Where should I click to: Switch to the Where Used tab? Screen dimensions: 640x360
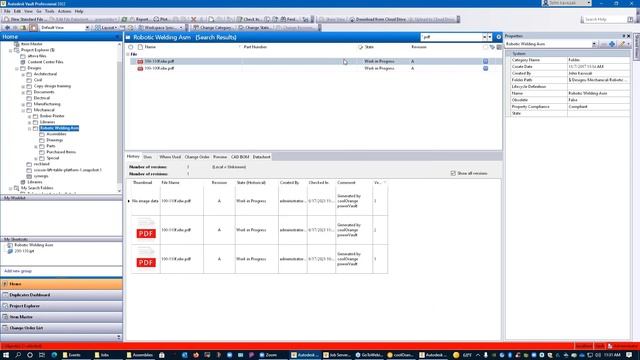(170, 157)
